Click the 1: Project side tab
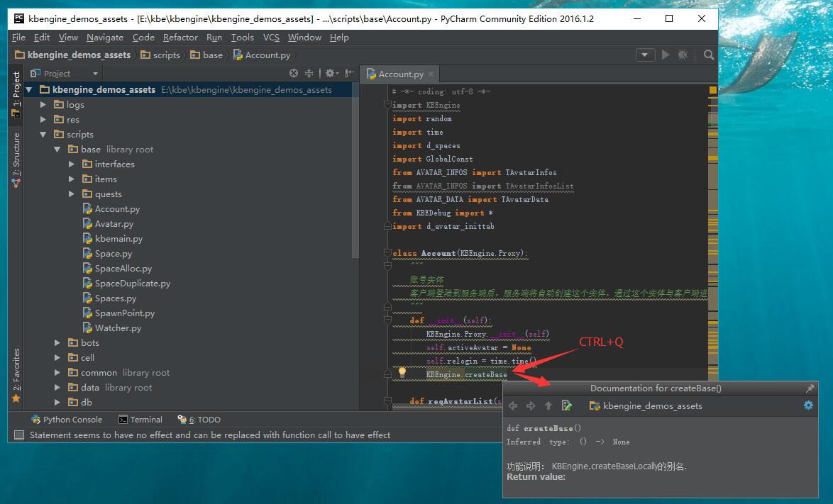 (16, 94)
